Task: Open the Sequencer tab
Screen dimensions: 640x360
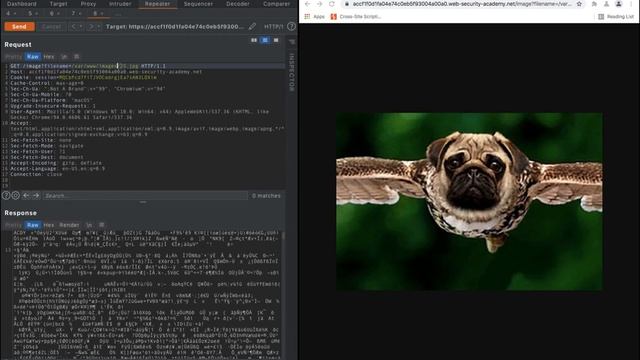Action: 198,4
